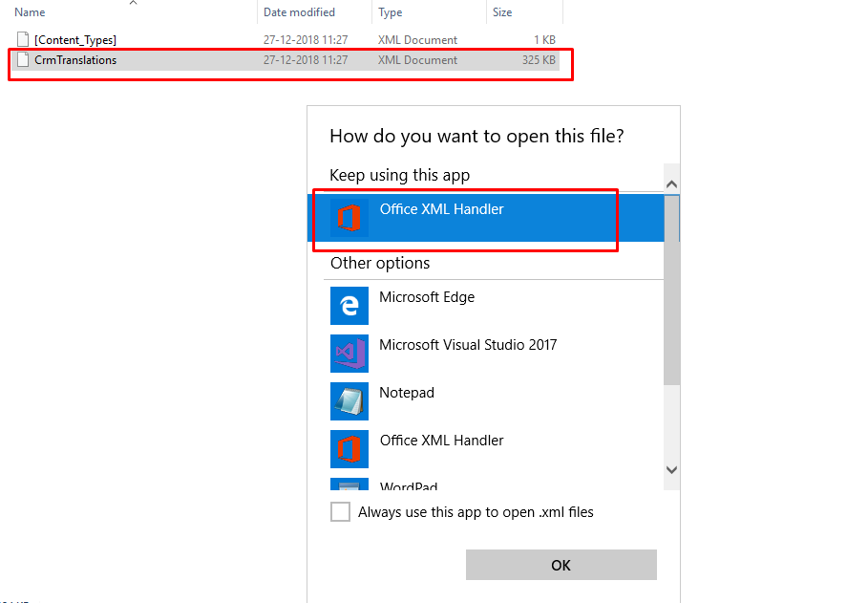Viewport: 868px width, 603px height.
Task: Select the [Content_Types] XML Document row
Action: coord(286,39)
